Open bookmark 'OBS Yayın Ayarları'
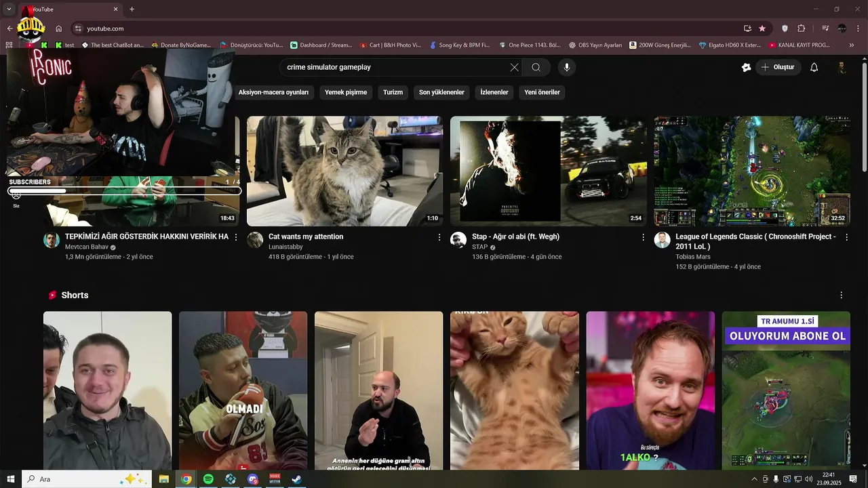 595,45
